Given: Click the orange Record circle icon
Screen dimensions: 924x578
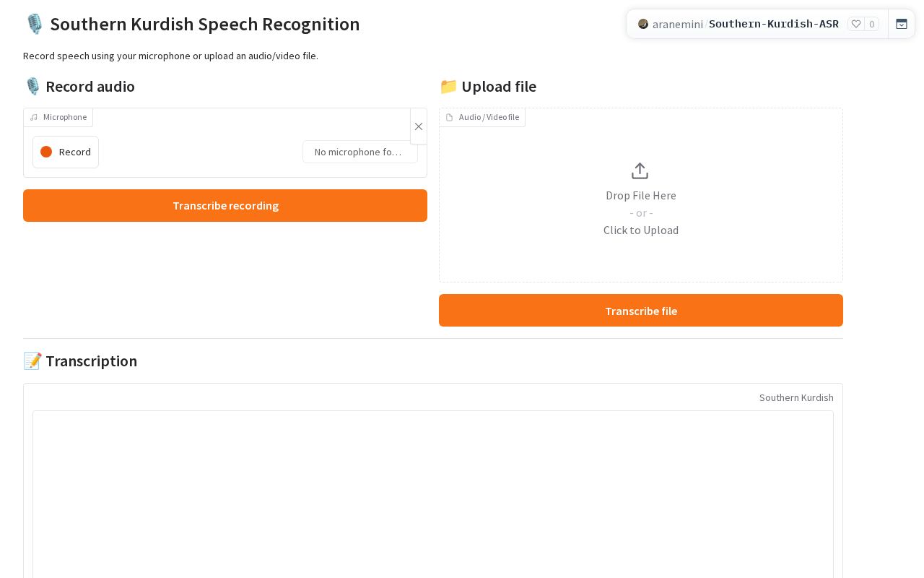Looking at the screenshot, I should (46, 152).
